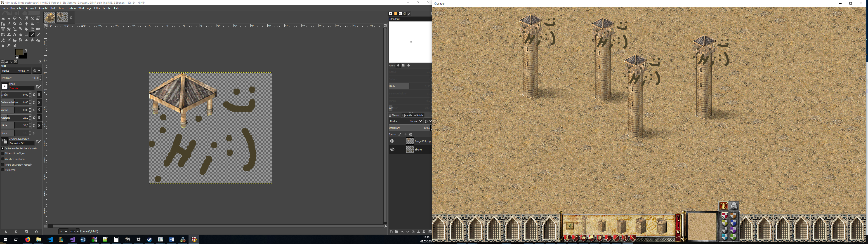Open the px unit dropdown
868x244 pixels.
[63, 232]
